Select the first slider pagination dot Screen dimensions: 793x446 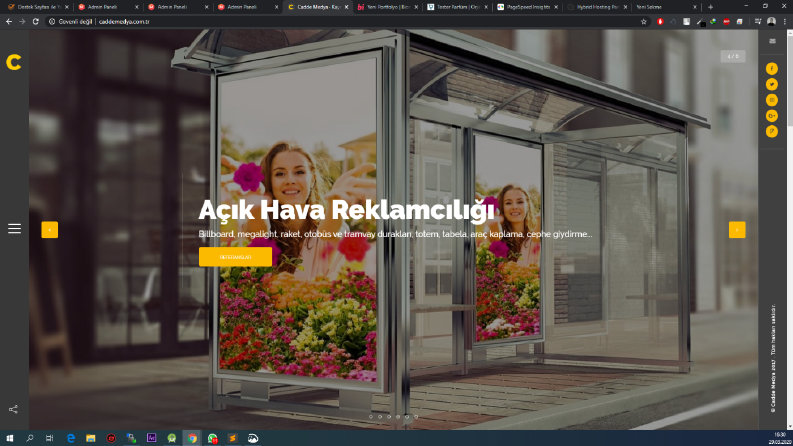371,417
